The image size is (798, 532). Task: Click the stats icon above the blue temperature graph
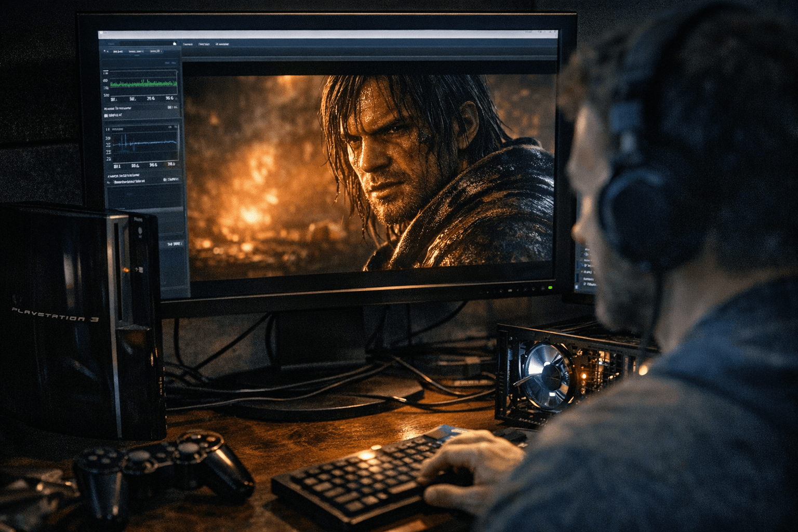pos(169,126)
